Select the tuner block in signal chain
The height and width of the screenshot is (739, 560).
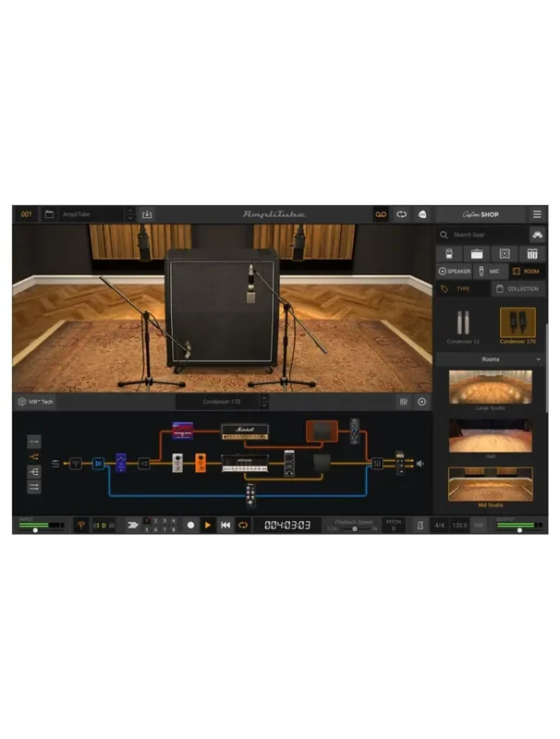(76, 464)
